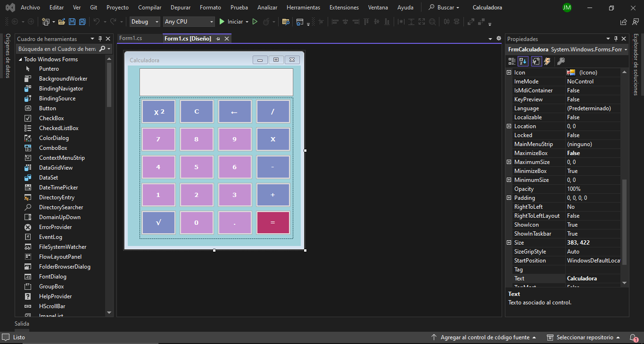644x344 pixels.
Task: Click the Hot Reload flame icon
Action: coord(266,22)
